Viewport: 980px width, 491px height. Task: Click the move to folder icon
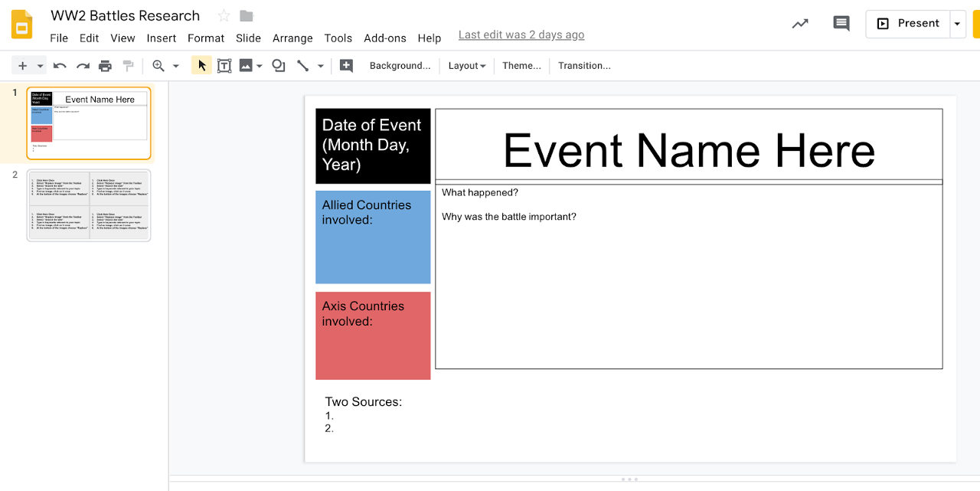(x=246, y=16)
